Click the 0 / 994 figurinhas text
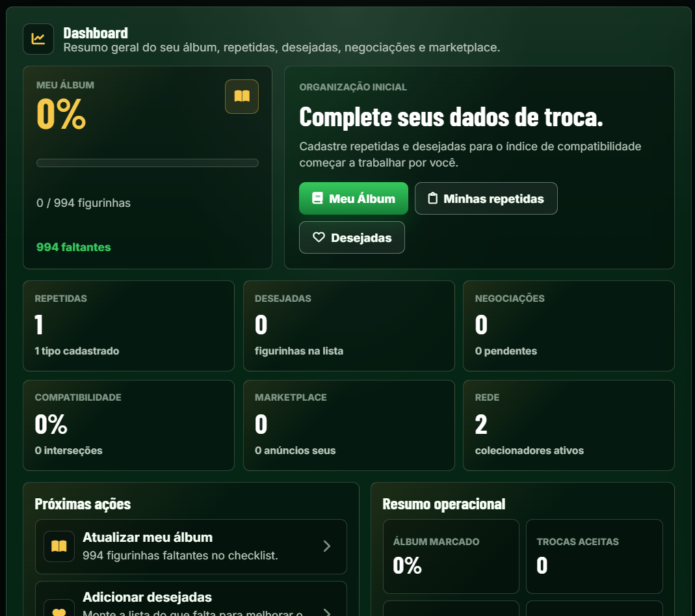This screenshot has height=616, width=695. tap(83, 203)
